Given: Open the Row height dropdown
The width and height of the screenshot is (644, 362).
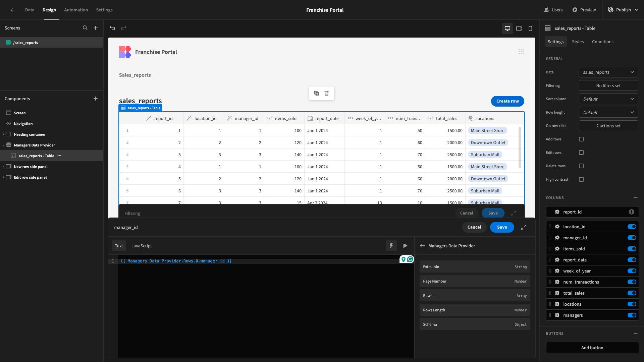Looking at the screenshot, I should click(x=608, y=112).
